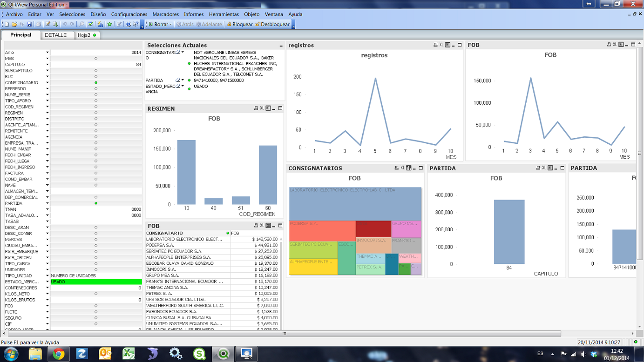Select CAPITULO value 84 in the field list
Image resolution: width=644 pixels, height=362 pixels.
coord(96,65)
